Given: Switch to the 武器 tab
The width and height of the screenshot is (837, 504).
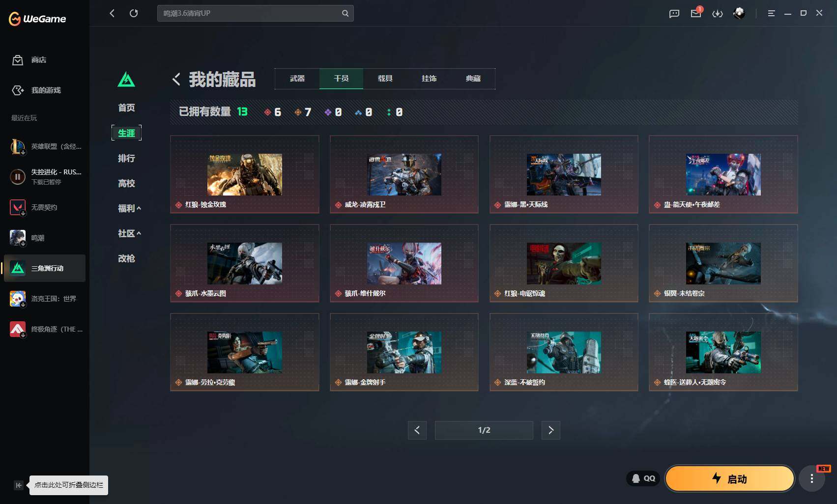Looking at the screenshot, I should [x=297, y=79].
